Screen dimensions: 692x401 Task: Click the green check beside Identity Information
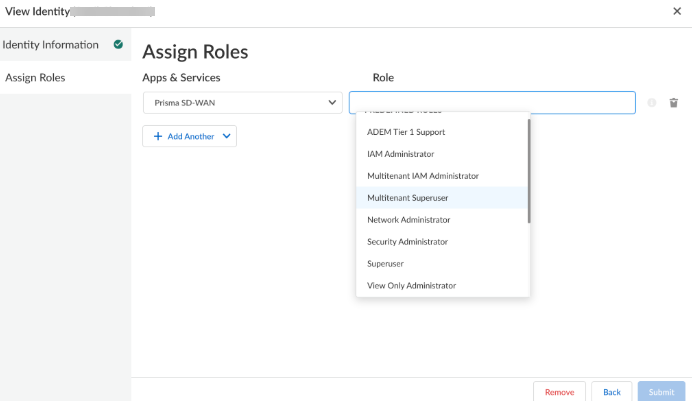coord(119,45)
